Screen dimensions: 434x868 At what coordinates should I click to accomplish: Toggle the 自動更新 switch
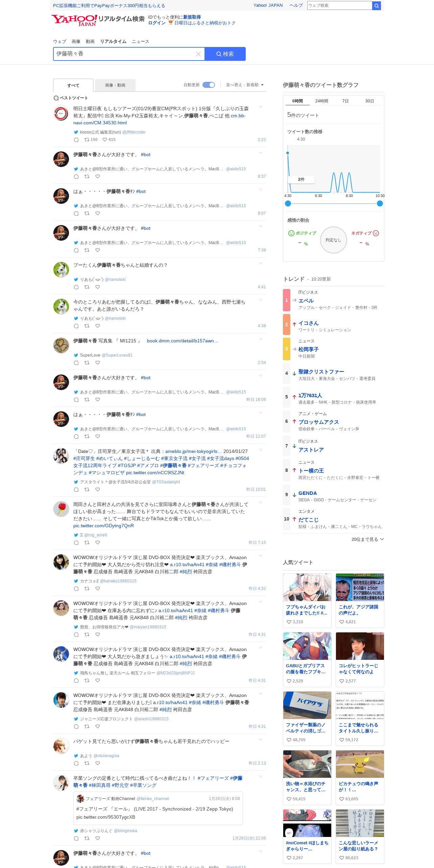[209, 85]
